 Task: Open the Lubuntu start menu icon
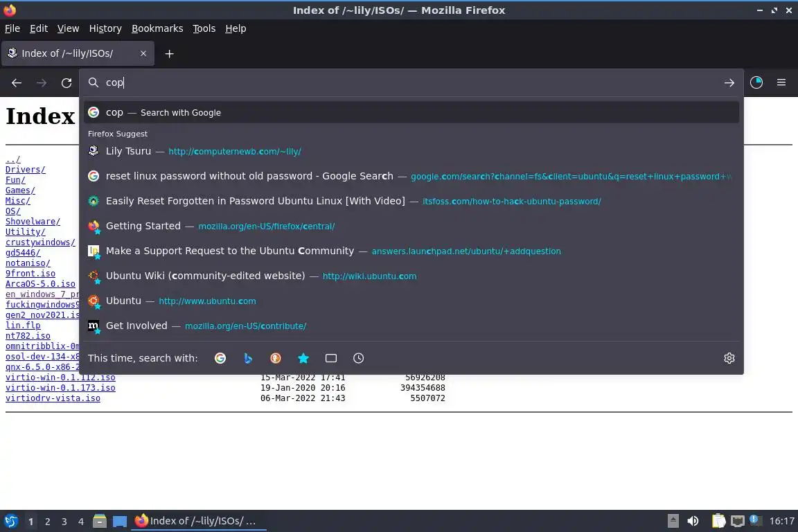pyautogui.click(x=11, y=522)
